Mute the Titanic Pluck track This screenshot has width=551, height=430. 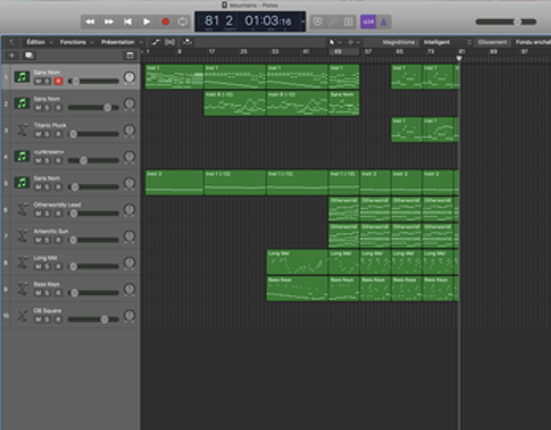[38, 134]
